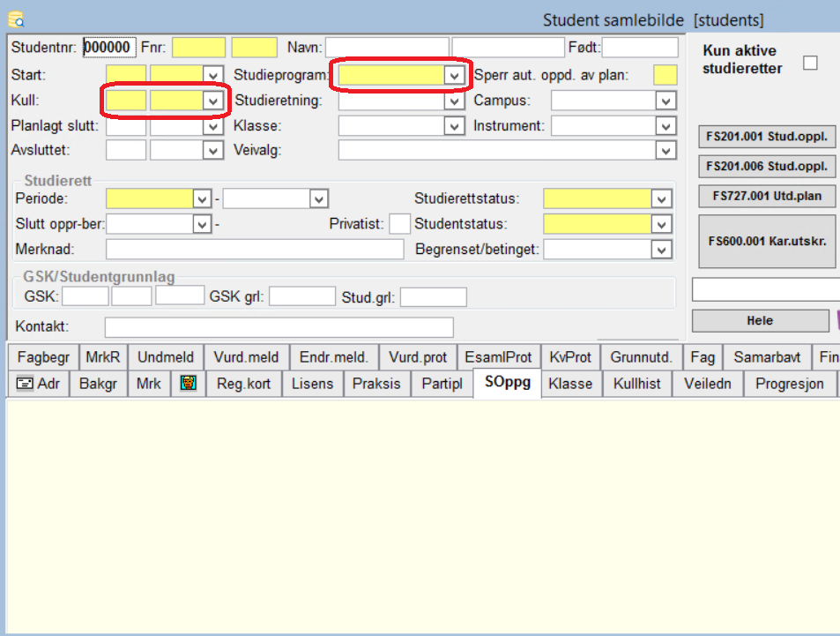Open the Adr tab with envelope icon
Image resolution: width=840 pixels, height=636 pixels.
pos(38,384)
